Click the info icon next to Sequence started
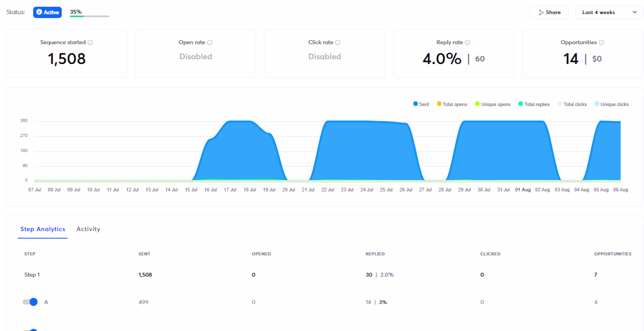 [x=90, y=42]
